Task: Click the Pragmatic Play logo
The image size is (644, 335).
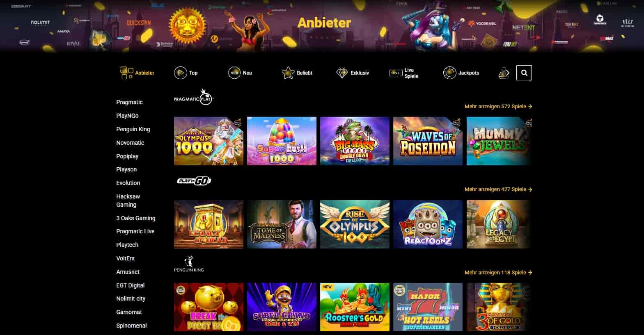Action: tap(194, 97)
